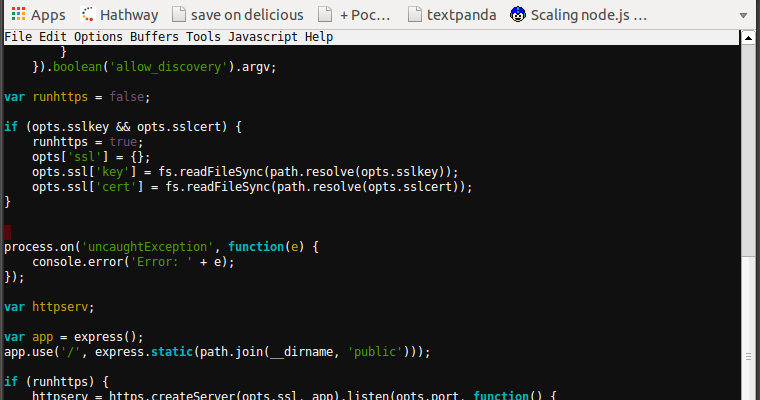Click the 'cert' string in opts.ssl
Screen dimensions: 760x400
[x=116, y=187]
